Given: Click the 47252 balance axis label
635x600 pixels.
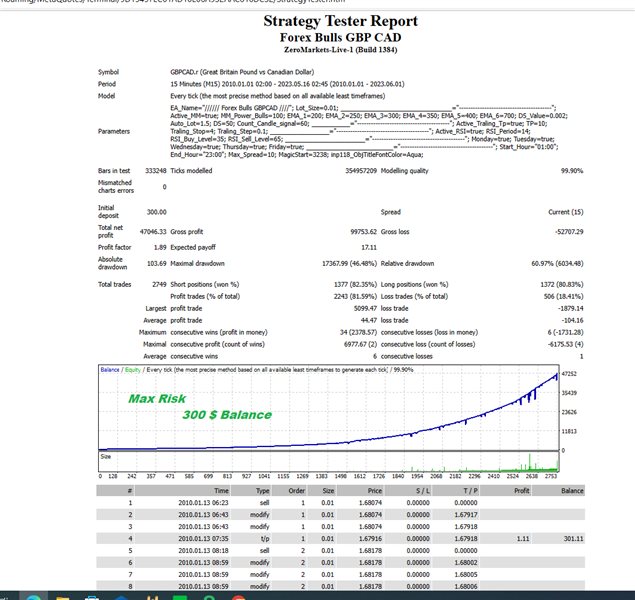Looking at the screenshot, I should pos(569,374).
